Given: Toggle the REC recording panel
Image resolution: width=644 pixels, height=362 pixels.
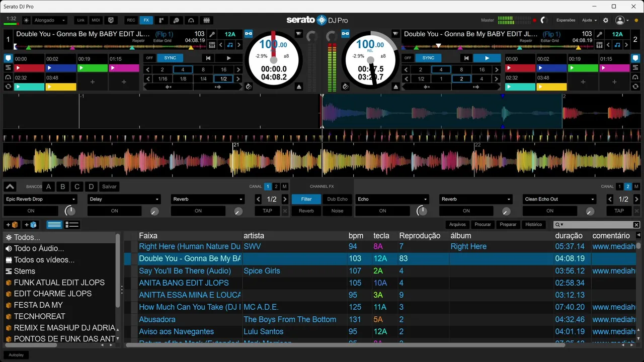Looking at the screenshot, I should click(x=131, y=20).
